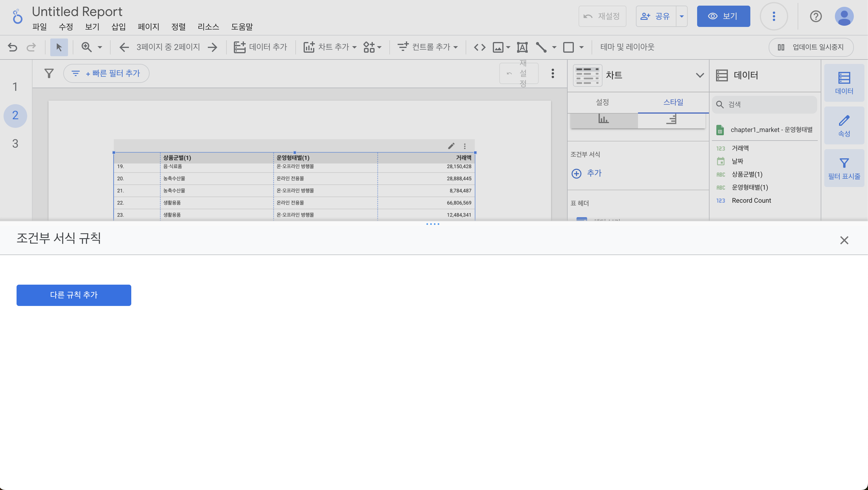Click the blue 보기 view button
Viewport: 868px width, 490px height.
point(723,16)
